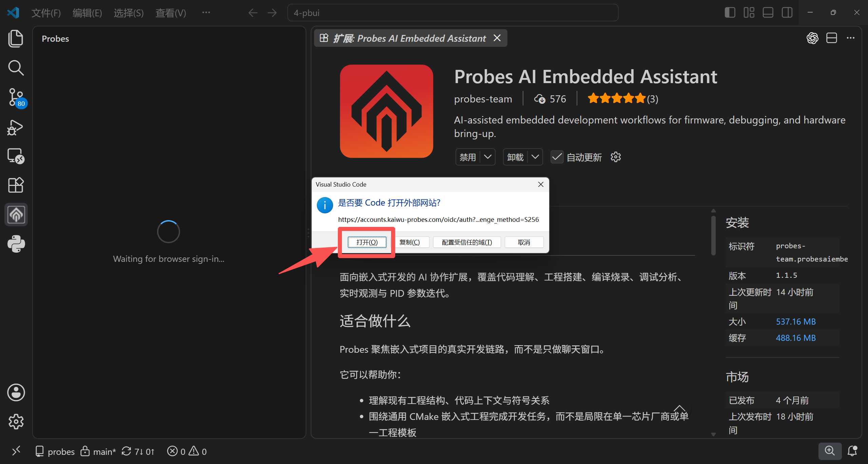Click the Uninstall (卸载) button
Viewport: 868px width, 464px height.
515,157
